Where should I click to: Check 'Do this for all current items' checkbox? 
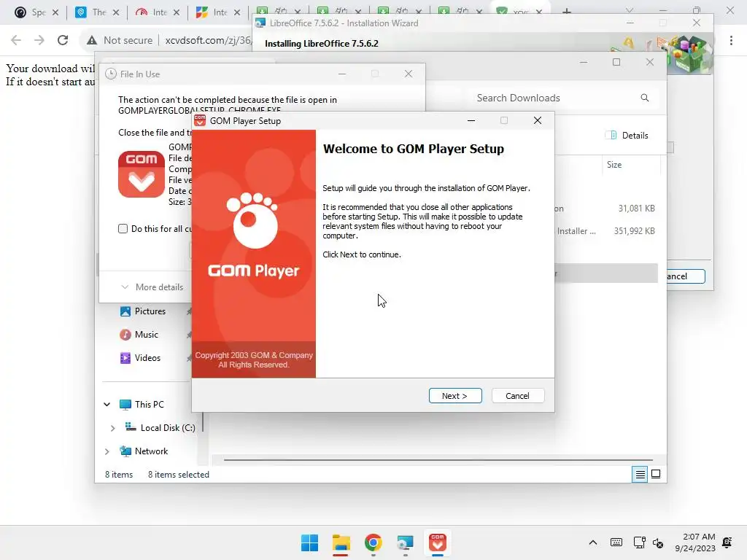(x=123, y=228)
